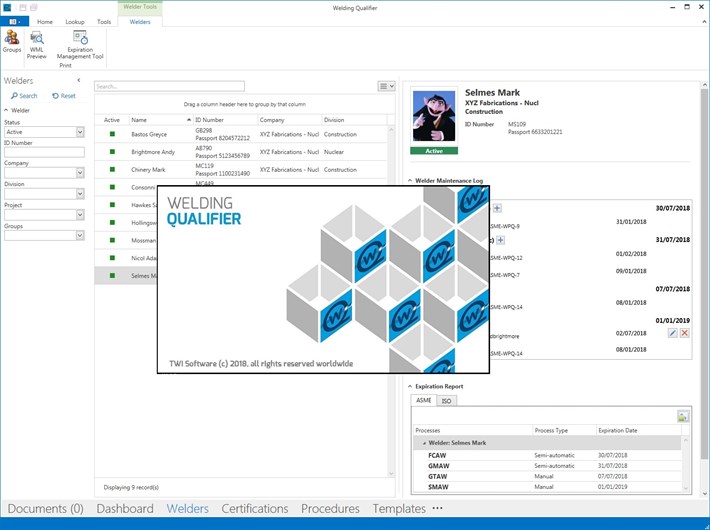Collapse the Welder filter section
Viewport: 710px width, 530px height.
point(6,110)
